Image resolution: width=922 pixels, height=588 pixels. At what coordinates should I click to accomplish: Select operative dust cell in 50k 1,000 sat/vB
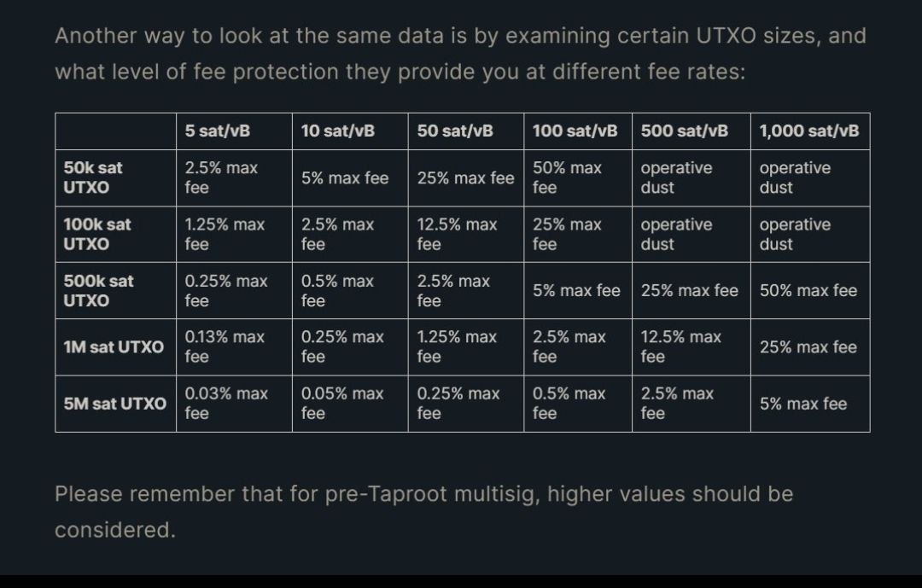click(810, 178)
